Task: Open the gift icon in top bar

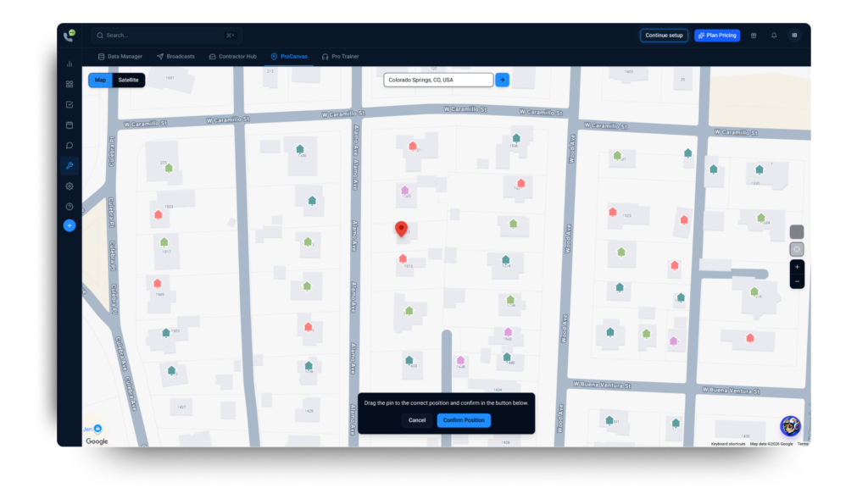Action: [x=754, y=36]
